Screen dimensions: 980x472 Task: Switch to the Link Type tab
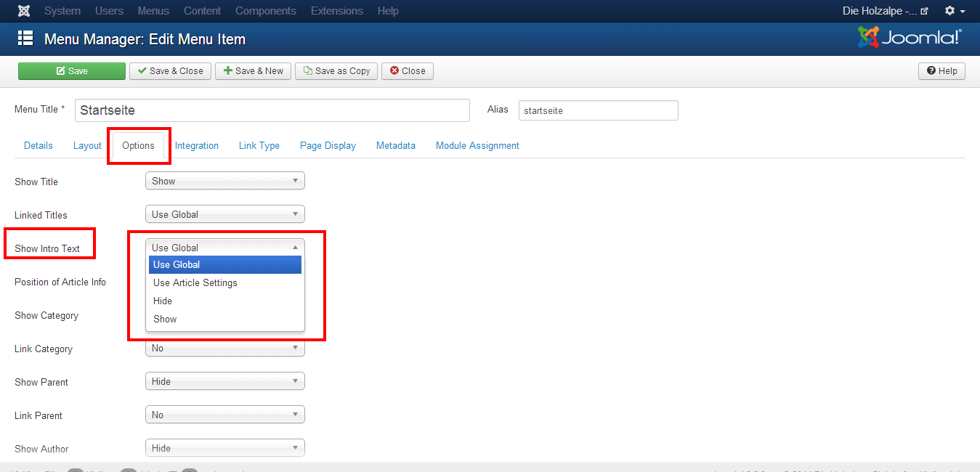[x=259, y=145]
